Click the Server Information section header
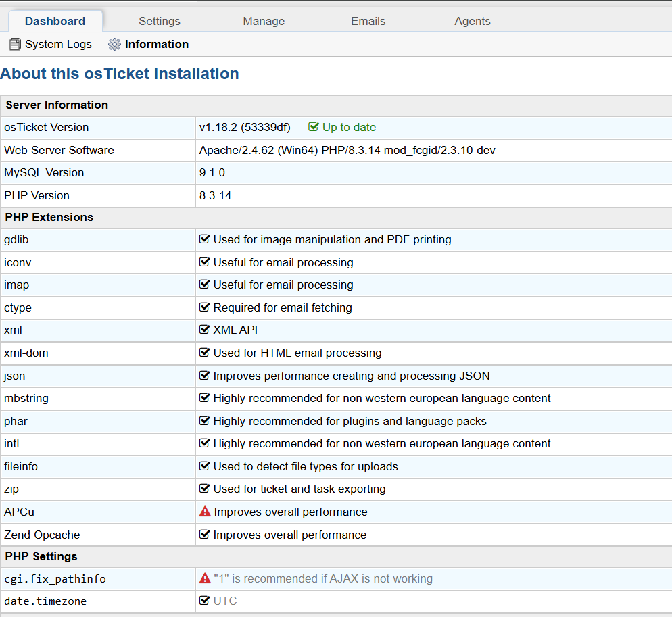 (x=57, y=105)
